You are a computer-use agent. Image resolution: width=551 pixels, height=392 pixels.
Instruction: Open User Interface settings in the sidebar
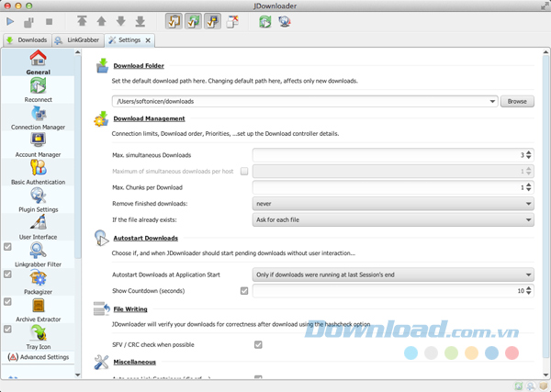[x=38, y=227]
